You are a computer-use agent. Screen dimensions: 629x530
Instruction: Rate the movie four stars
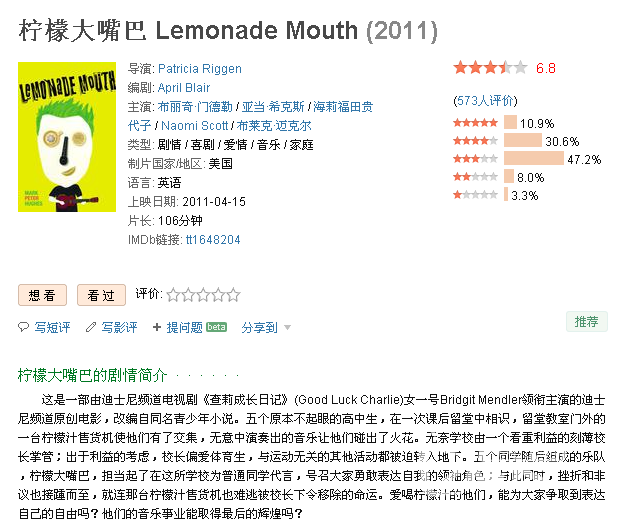coord(219,295)
